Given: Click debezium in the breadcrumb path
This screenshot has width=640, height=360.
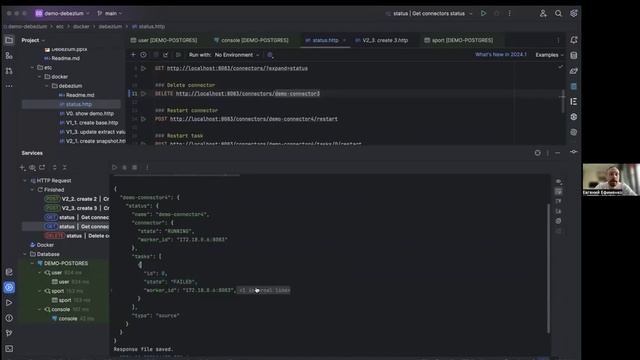Looking at the screenshot, I should [x=110, y=26].
